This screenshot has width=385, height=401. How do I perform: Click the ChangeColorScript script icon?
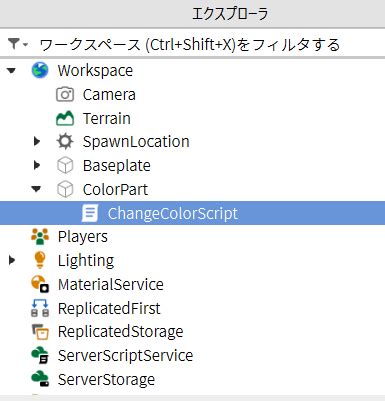click(90, 213)
